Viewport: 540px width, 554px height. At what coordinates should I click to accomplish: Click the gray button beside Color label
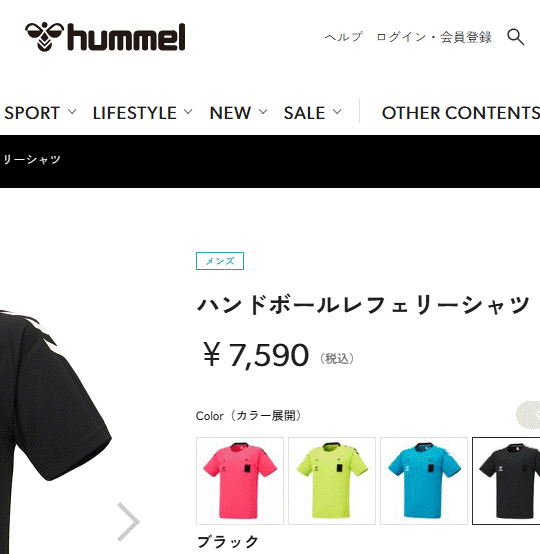point(528,416)
